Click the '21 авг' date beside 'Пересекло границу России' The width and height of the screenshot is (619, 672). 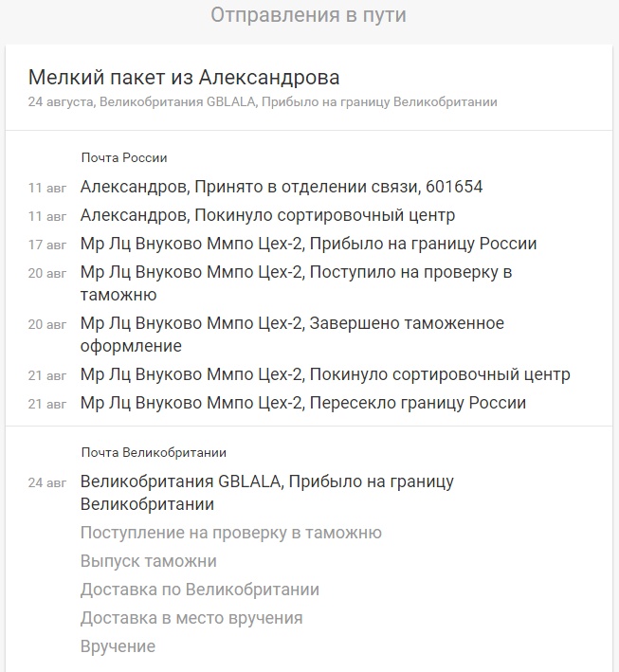[x=47, y=404]
